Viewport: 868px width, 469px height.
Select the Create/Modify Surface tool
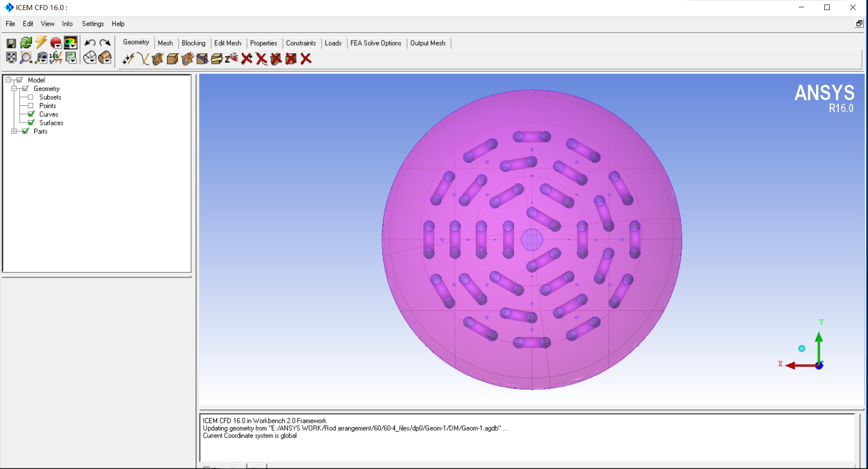(x=158, y=59)
